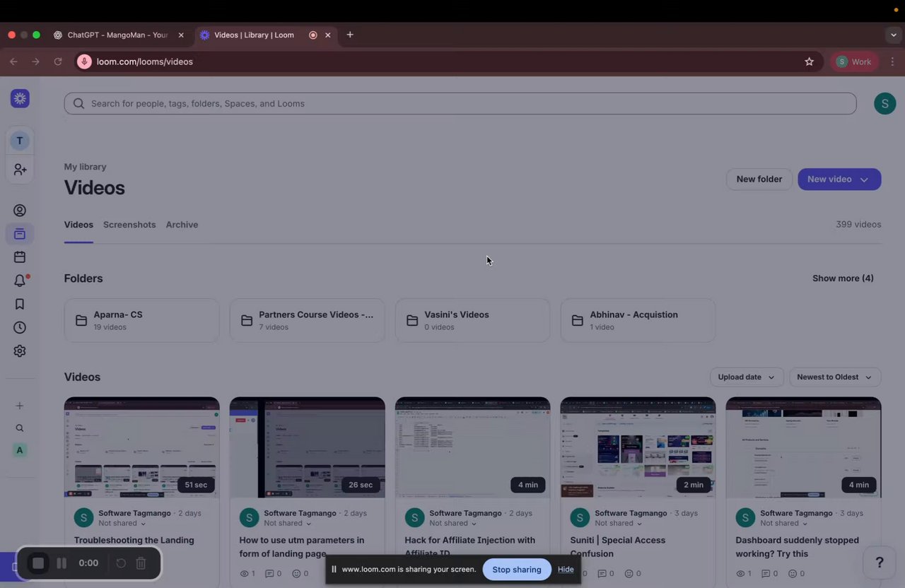Image resolution: width=905 pixels, height=588 pixels.
Task: Open the Chrome three-dot menu
Action: (892, 61)
